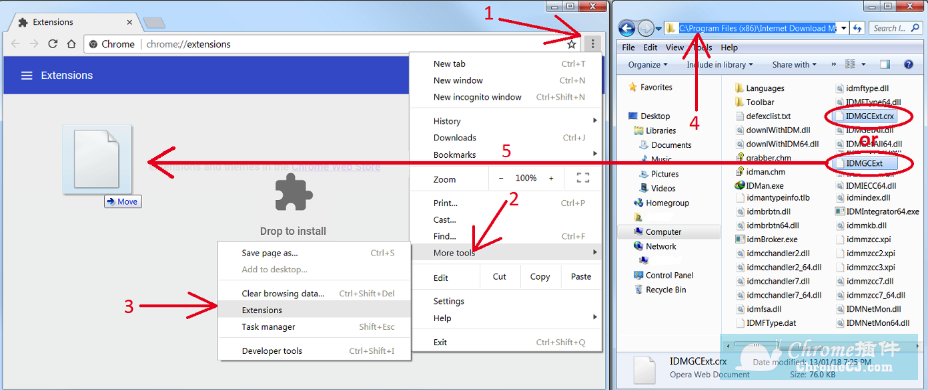Show more toolbar commands via the double chevron
The width and height of the screenshot is (928, 390).
(x=834, y=65)
